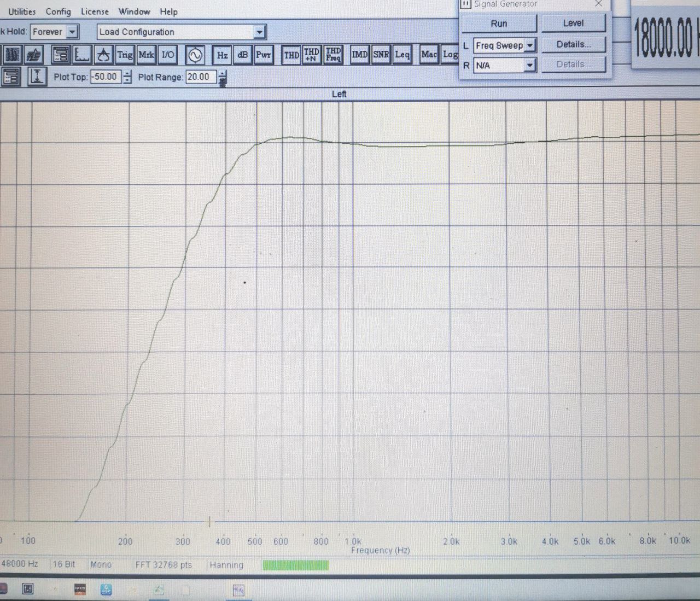Click the signal generator sine wave icon

195,55
